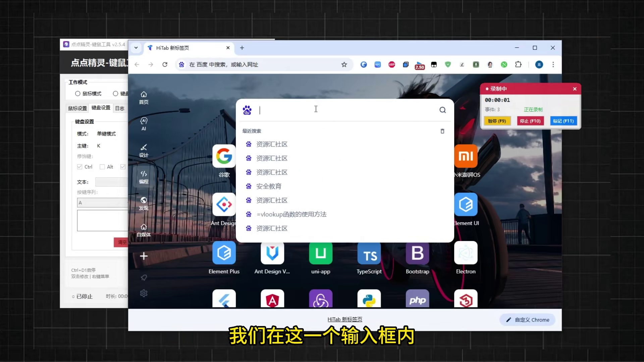Open the TypeScript shortcut tile

[369, 253]
